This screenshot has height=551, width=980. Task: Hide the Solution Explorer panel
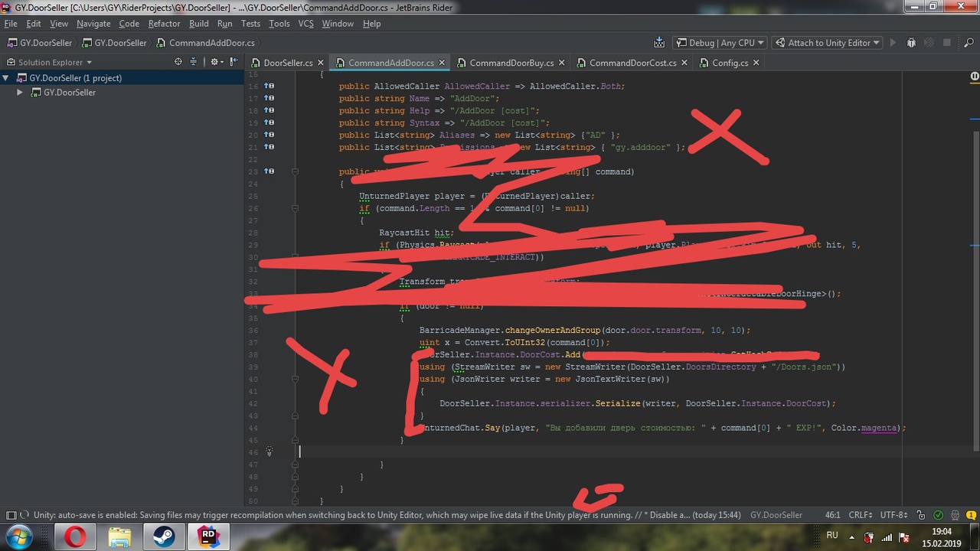pyautogui.click(x=233, y=62)
